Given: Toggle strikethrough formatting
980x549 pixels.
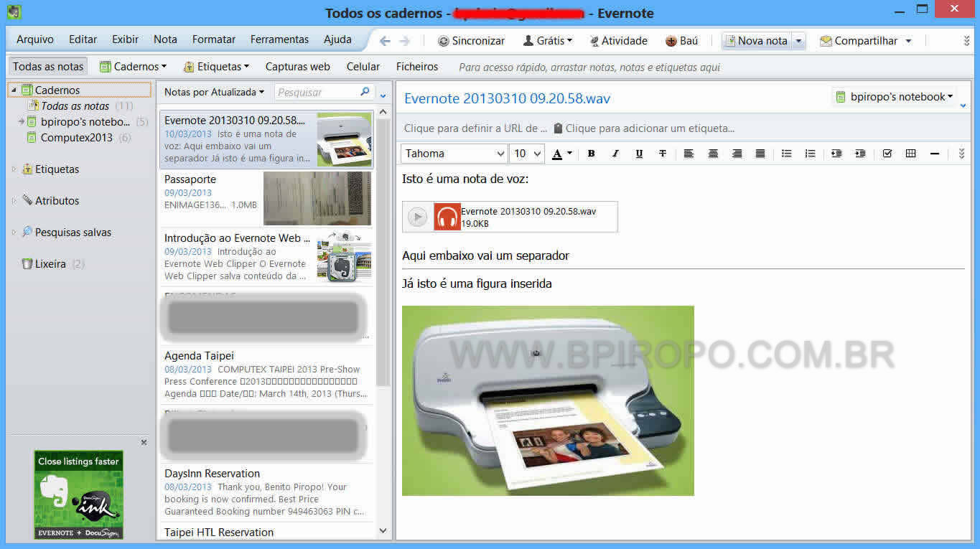Looking at the screenshot, I should (663, 154).
